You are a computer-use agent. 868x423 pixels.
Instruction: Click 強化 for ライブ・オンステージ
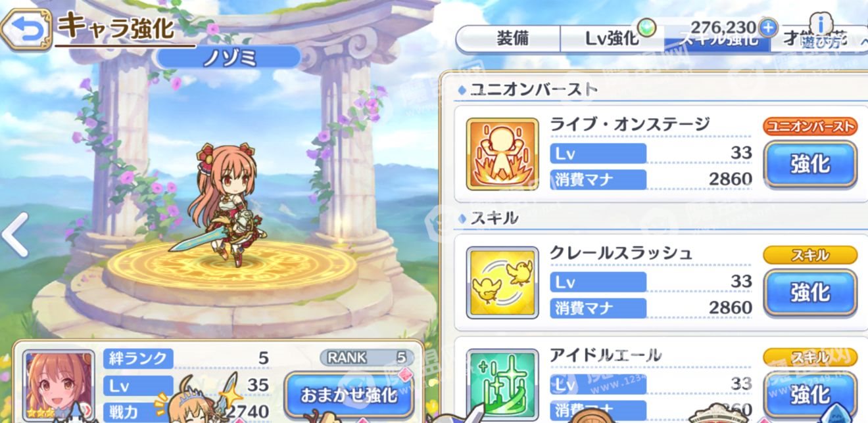click(810, 164)
